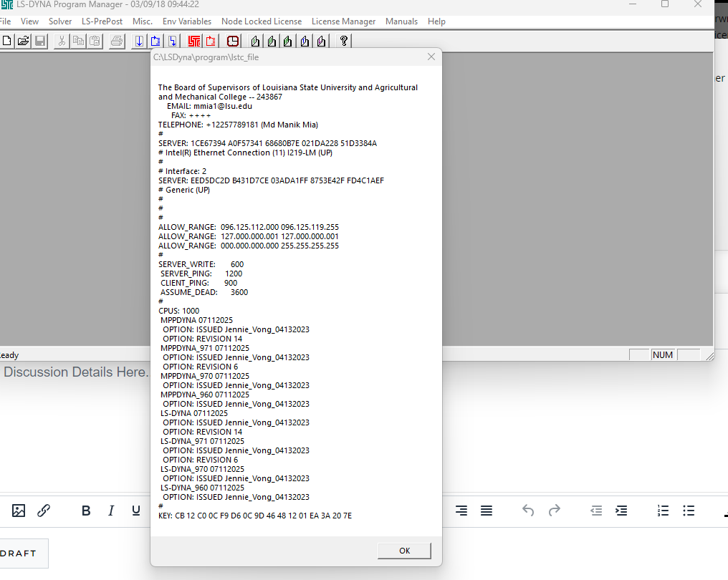Click the dark red clock-shaped toolbar icon
This screenshot has height=580, width=728.
233,42
